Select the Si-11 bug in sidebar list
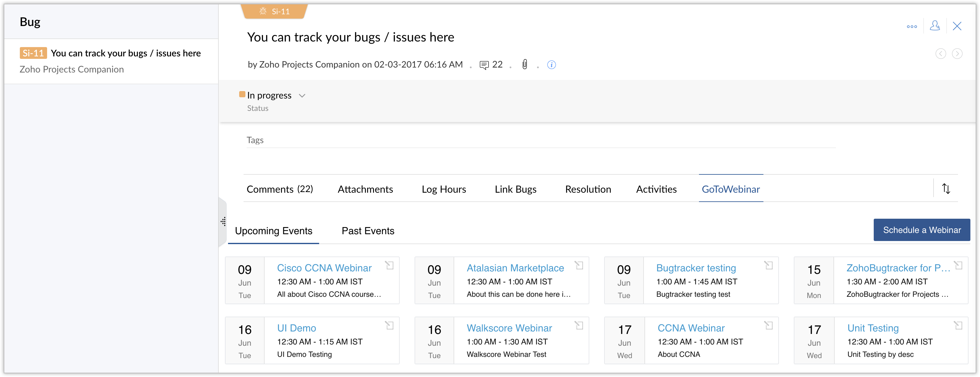The image size is (980, 377). 111,61
